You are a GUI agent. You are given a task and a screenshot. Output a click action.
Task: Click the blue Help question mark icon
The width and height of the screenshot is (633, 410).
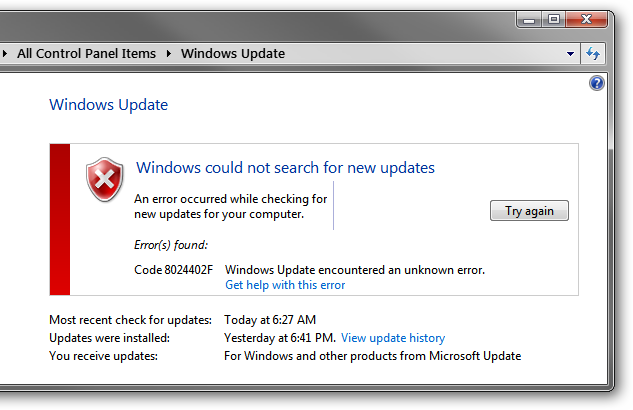click(597, 83)
